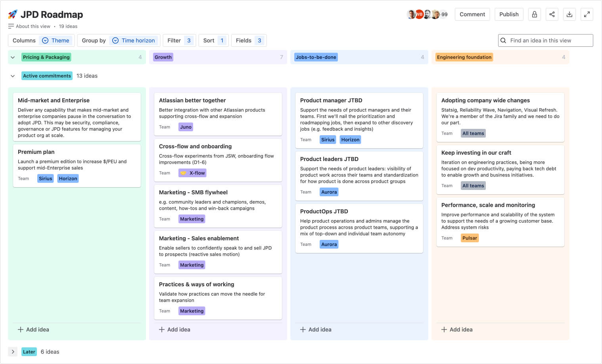Image resolution: width=602 pixels, height=364 pixels.
Task: Click the JPD Roadmap title
Action: [x=52, y=15]
